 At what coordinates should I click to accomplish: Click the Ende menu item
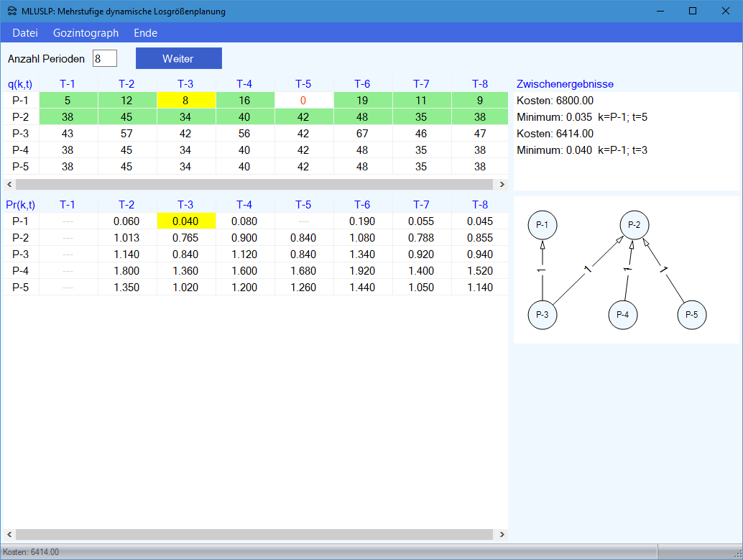145,33
